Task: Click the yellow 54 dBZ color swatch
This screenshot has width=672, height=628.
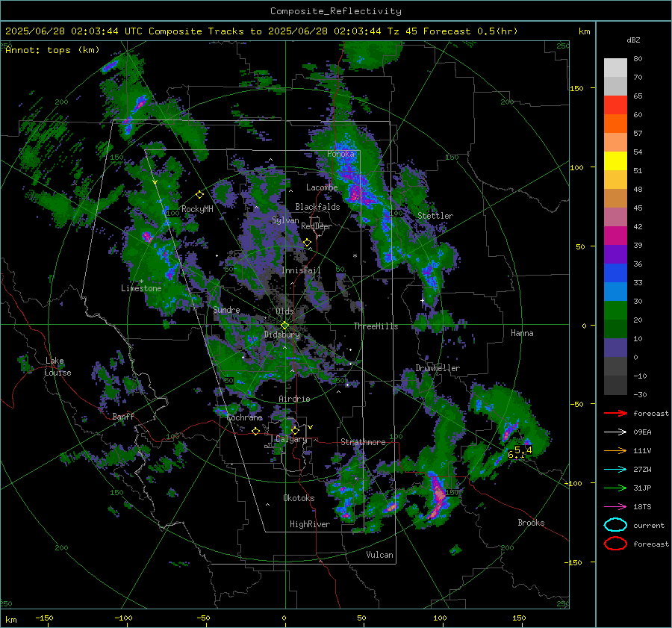Action: (x=615, y=161)
